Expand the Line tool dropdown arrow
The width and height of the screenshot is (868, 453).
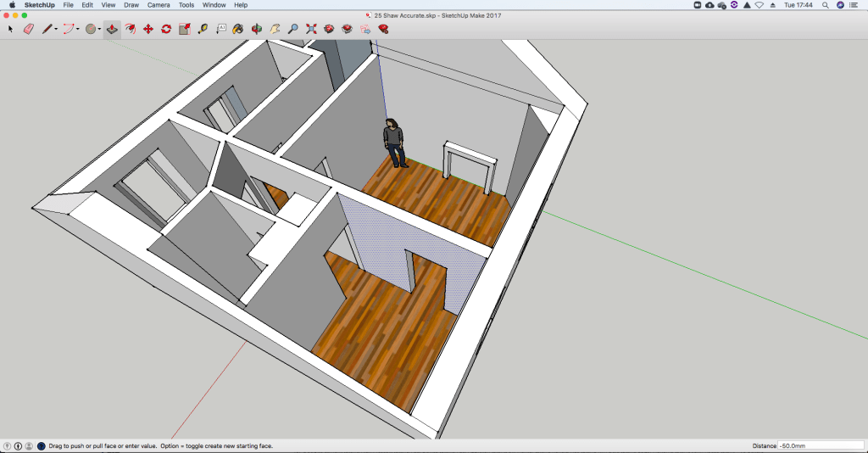click(x=56, y=29)
